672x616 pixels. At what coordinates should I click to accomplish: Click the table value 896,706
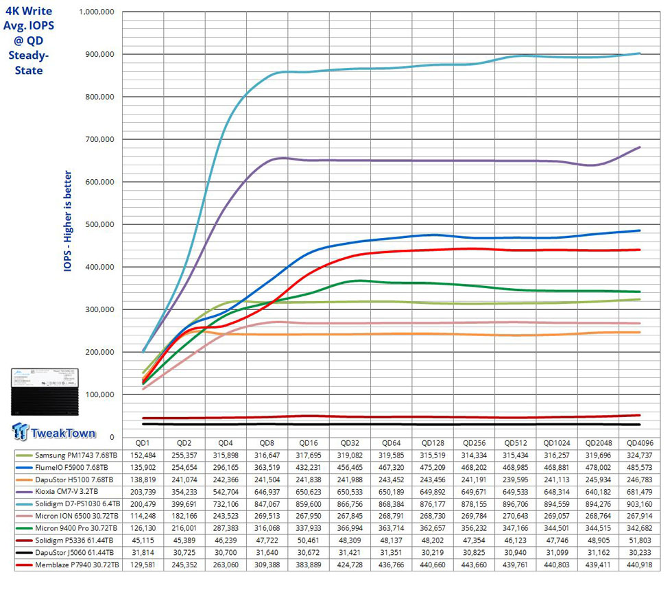(x=515, y=504)
